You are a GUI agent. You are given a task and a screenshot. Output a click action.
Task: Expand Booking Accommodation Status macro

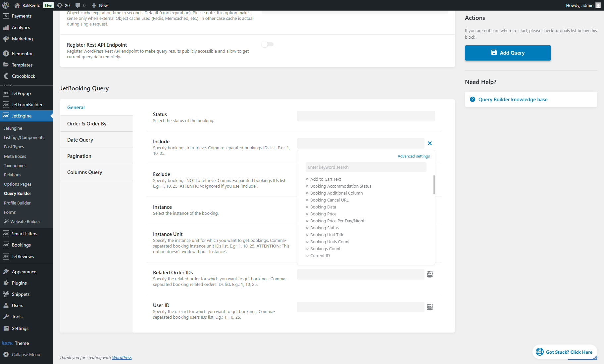(338, 186)
